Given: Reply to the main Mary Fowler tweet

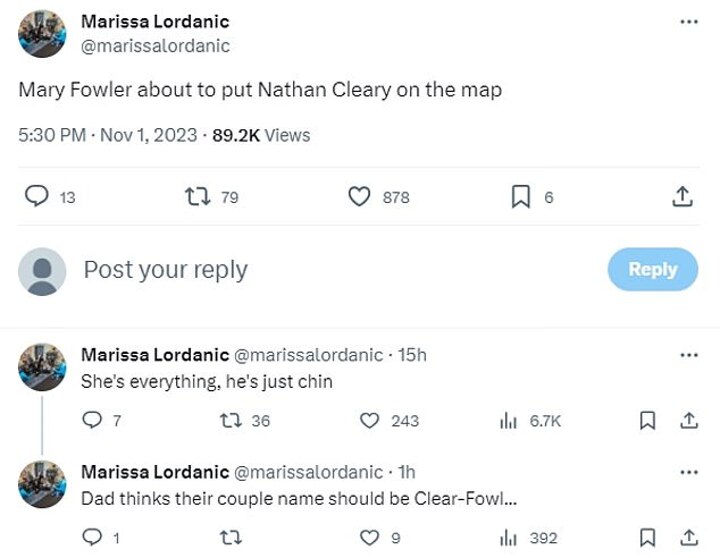Looking at the screenshot, I should point(37,197).
